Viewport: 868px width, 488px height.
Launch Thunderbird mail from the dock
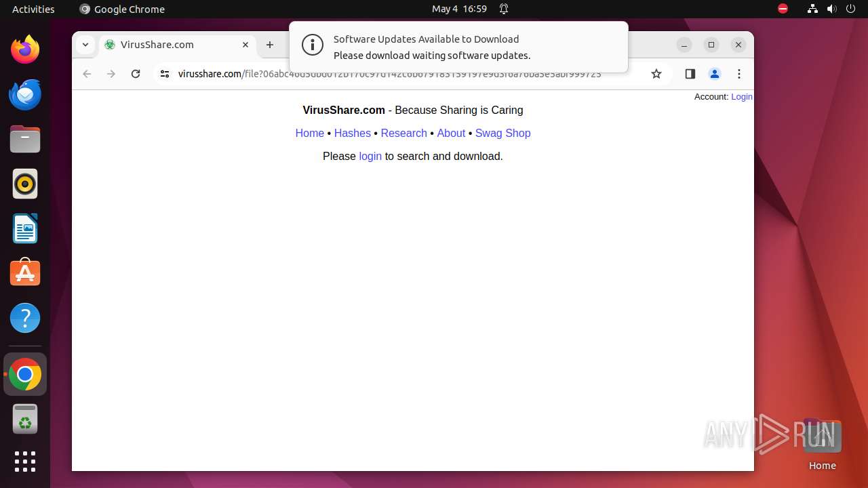click(25, 94)
